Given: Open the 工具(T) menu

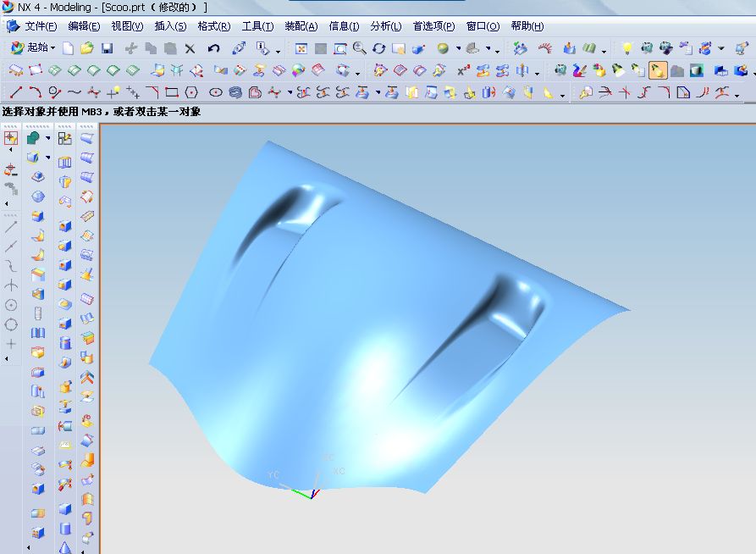Looking at the screenshot, I should pyautogui.click(x=257, y=26).
